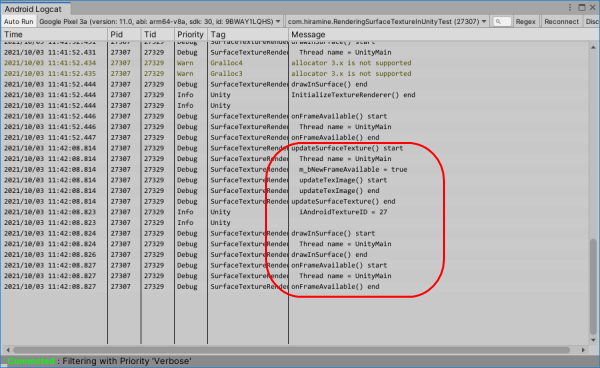Viewport: 600px width, 368px height.
Task: Select 'updateTexImage() start' log message
Action: [343, 180]
